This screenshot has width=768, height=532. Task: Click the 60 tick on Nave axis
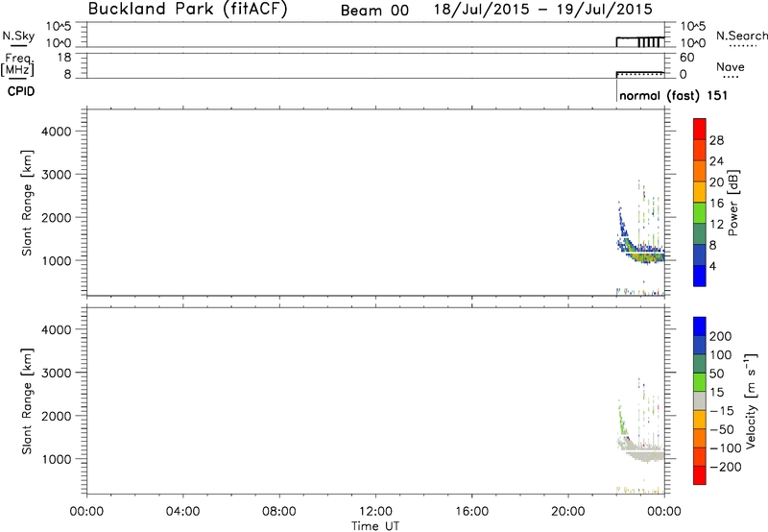pyautogui.click(x=686, y=58)
